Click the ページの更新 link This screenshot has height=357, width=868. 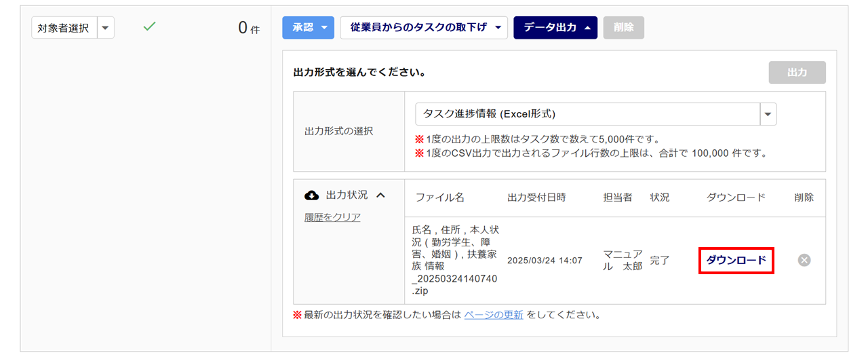494,315
